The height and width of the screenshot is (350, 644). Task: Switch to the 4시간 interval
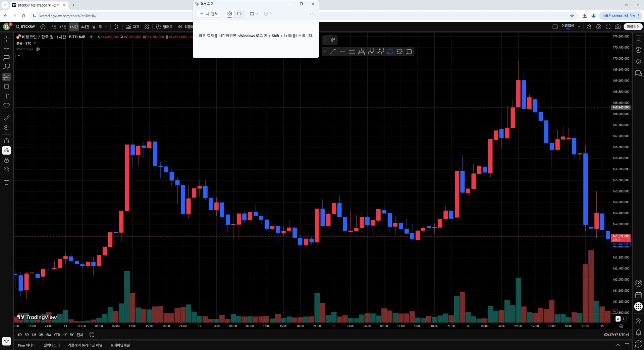point(85,27)
